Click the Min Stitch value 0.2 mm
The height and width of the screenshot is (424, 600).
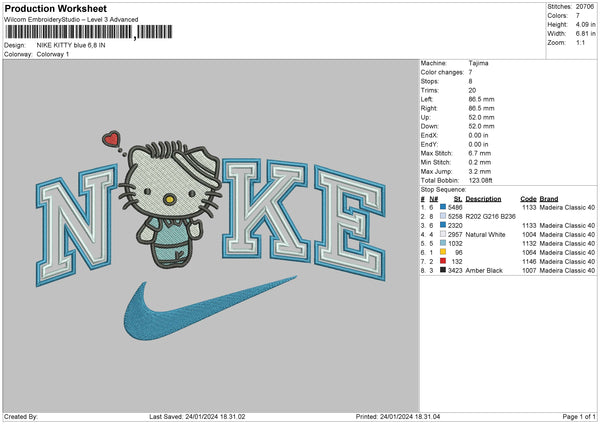(479, 162)
